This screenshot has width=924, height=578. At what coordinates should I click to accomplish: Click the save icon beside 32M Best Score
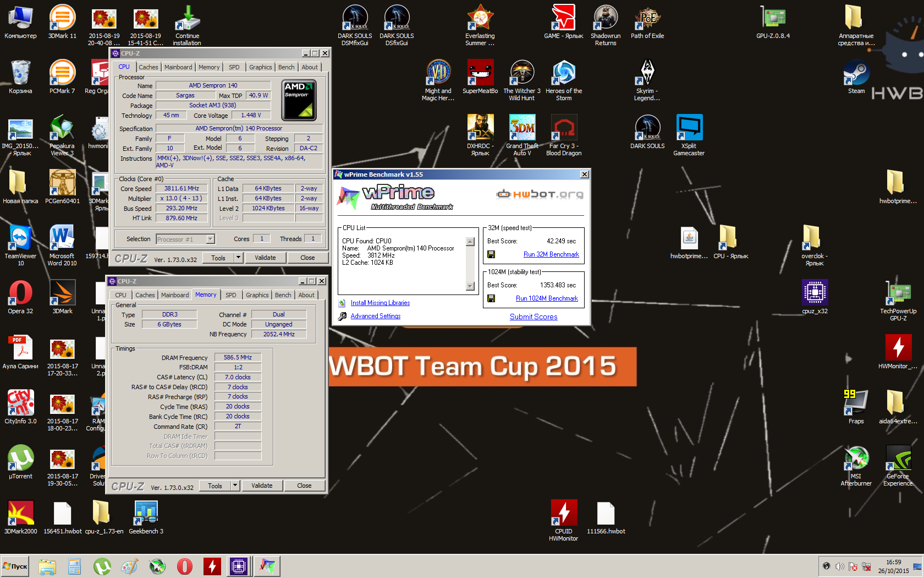click(x=491, y=254)
